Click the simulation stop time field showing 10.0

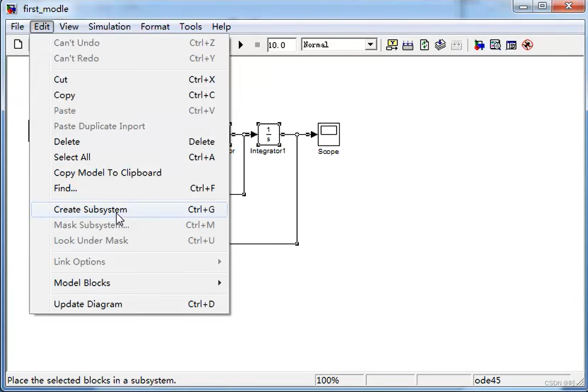281,44
